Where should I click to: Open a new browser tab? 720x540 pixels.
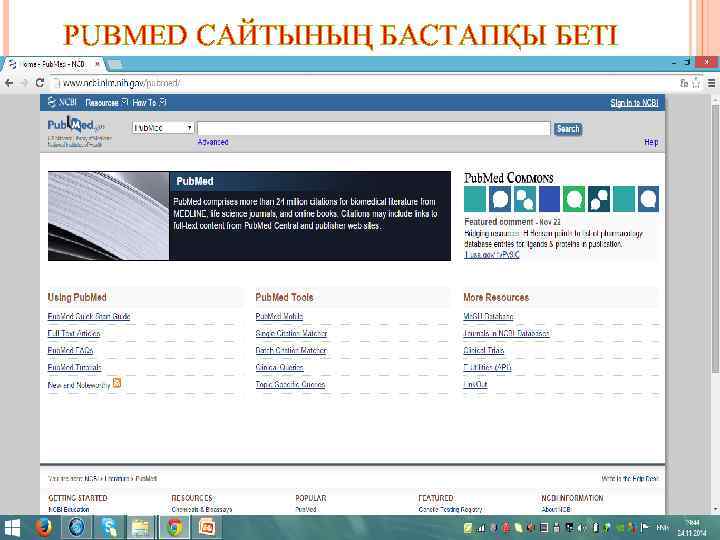[114, 64]
